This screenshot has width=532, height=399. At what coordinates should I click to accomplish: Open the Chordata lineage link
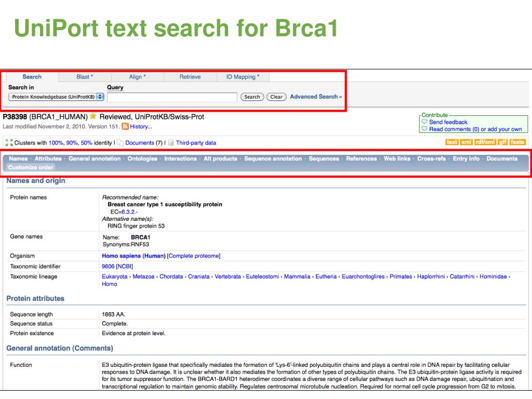171,276
